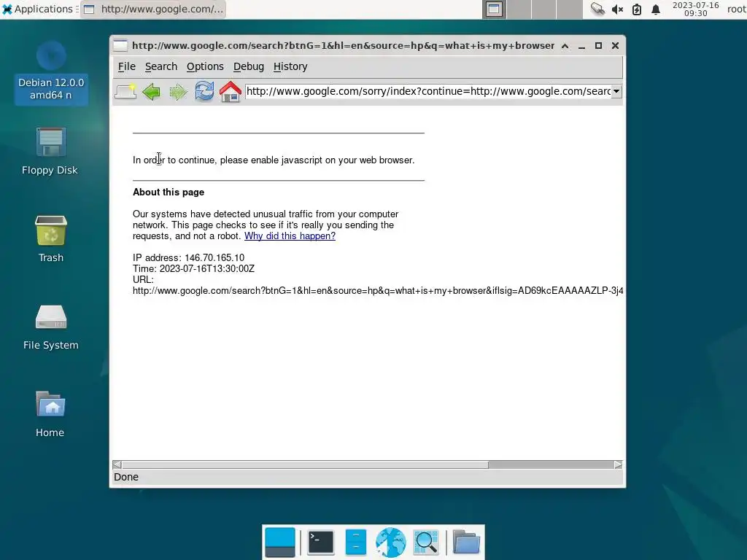Screen dimensions: 747x560
Task: Click the show desktop dock icon
Action: point(279,542)
